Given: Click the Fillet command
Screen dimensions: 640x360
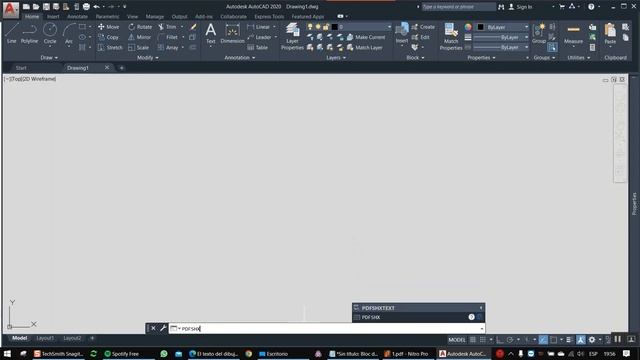Looking at the screenshot, I should click(x=168, y=37).
